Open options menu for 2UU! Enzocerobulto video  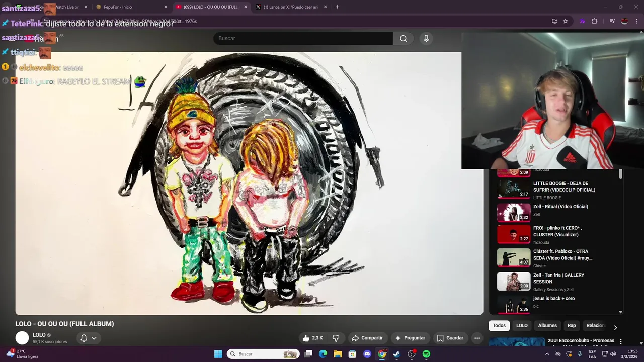click(x=621, y=341)
